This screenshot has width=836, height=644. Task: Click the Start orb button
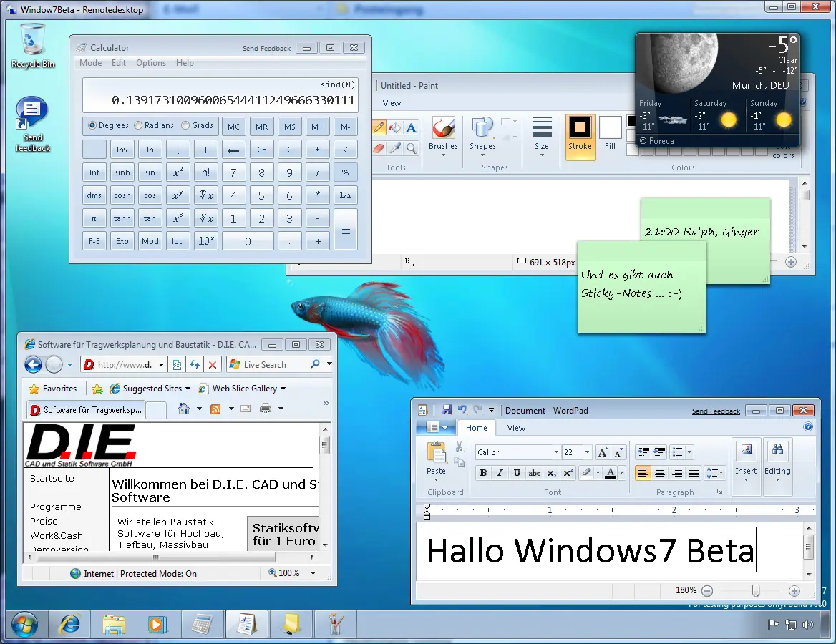24,624
